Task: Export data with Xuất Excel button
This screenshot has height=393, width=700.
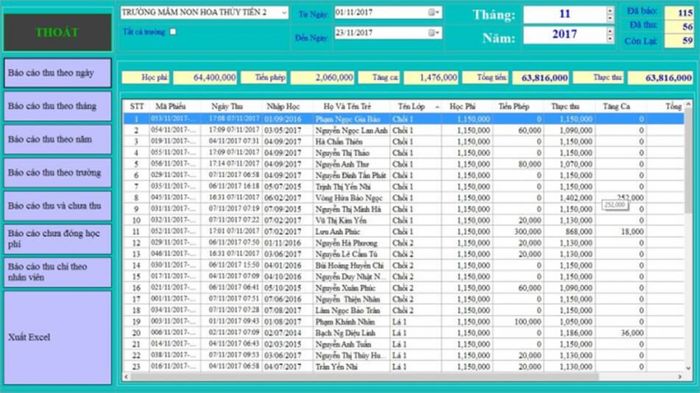Action: pyautogui.click(x=58, y=337)
